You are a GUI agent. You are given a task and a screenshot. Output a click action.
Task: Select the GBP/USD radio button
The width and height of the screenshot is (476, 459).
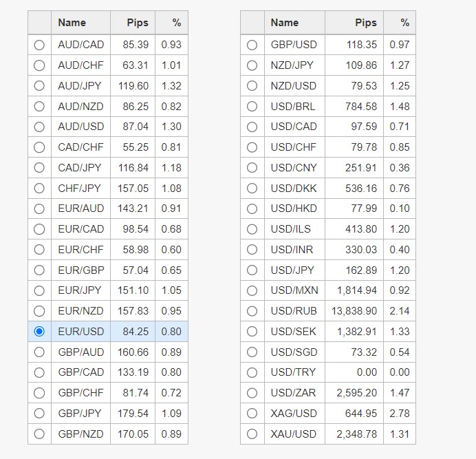252,45
